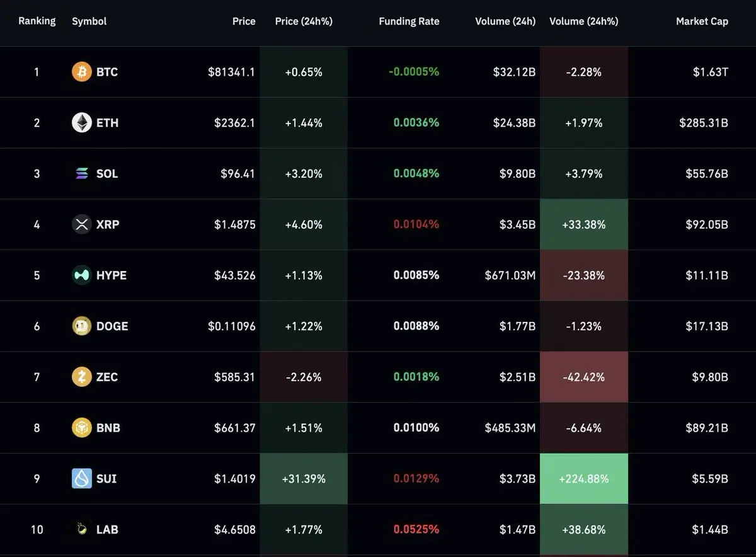The width and height of the screenshot is (756, 557).
Task: Click LAB funding rate 0.0525%
Action: (x=416, y=529)
